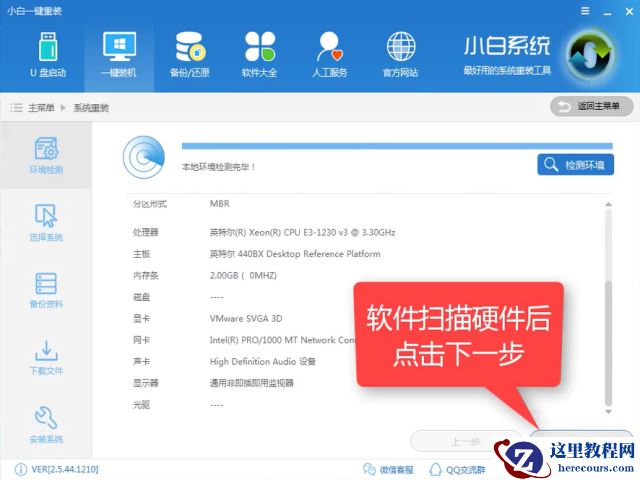Click the High Definition Audio 设备 value
640x480 pixels.
262,362
